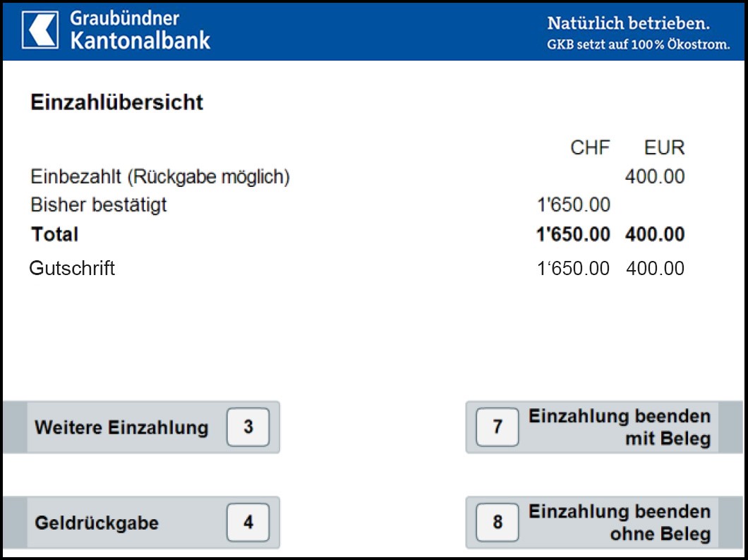Viewport: 748px width, 560px height.
Task: Click the CHF column header
Action: click(590, 147)
